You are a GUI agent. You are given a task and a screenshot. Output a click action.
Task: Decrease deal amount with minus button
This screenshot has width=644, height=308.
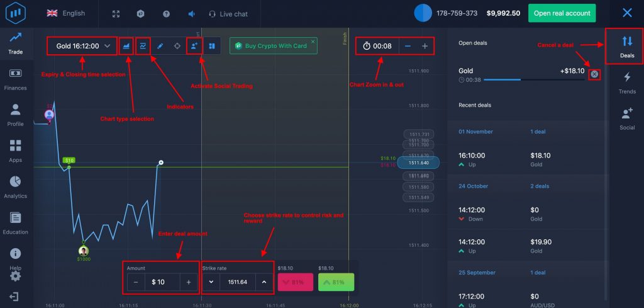click(x=136, y=282)
